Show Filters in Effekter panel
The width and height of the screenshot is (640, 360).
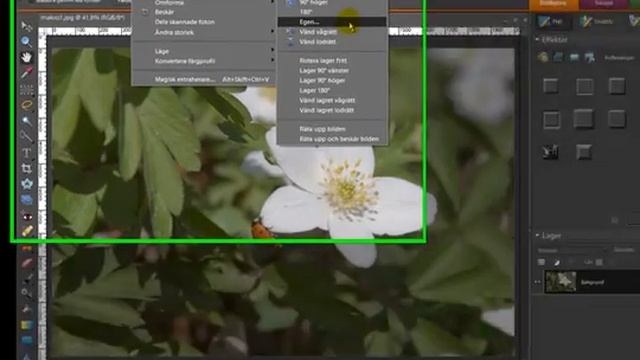pyautogui.click(x=542, y=57)
